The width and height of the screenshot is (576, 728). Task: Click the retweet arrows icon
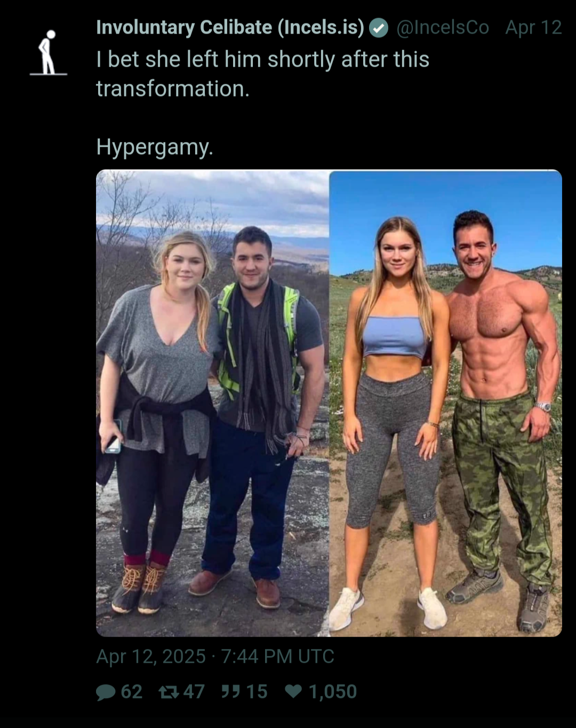[169, 692]
